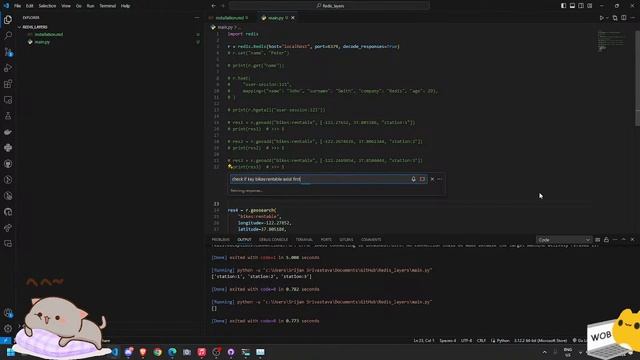Click the UTF-8 encoding status item
This screenshot has width=640, height=360.
pos(466,340)
